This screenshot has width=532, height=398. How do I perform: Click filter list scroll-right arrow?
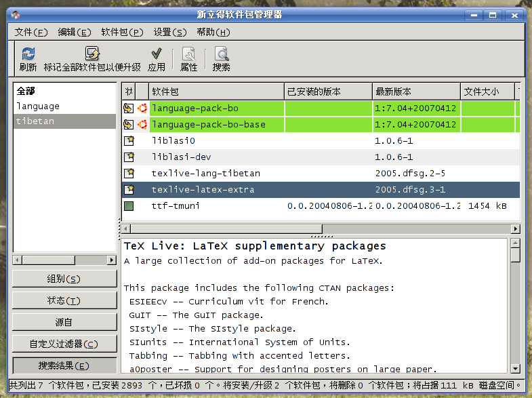[111, 260]
